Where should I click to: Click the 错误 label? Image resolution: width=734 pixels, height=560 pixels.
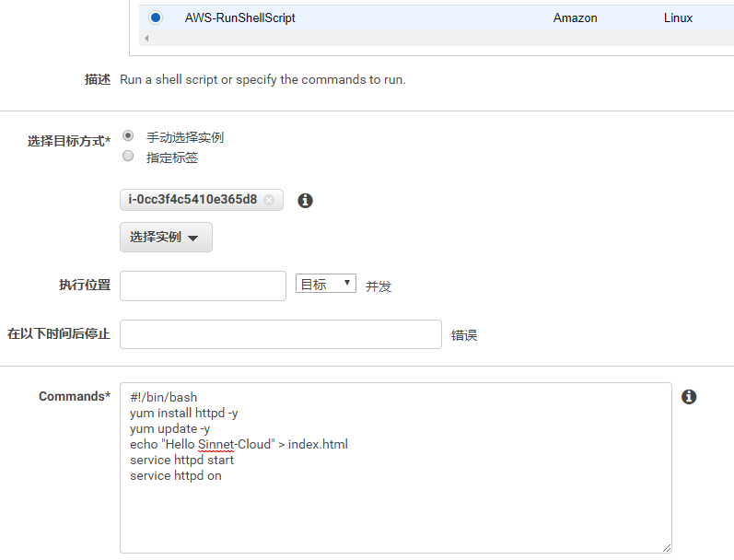tap(464, 335)
